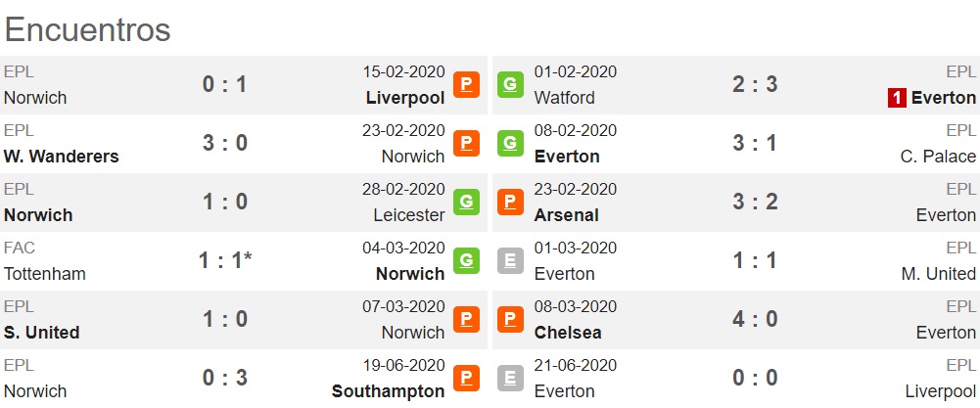Select the gray E icon for Everton vs M. United
This screenshot has height=408, width=980.
coord(510,260)
